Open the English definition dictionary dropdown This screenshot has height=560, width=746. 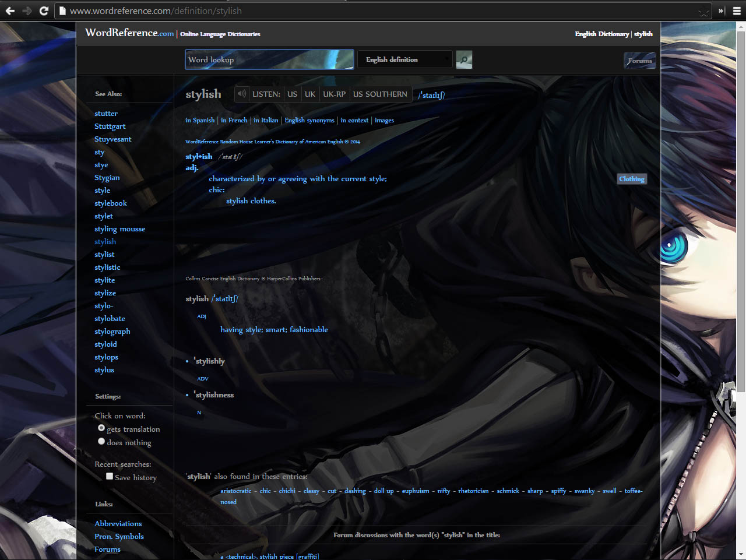pos(405,59)
